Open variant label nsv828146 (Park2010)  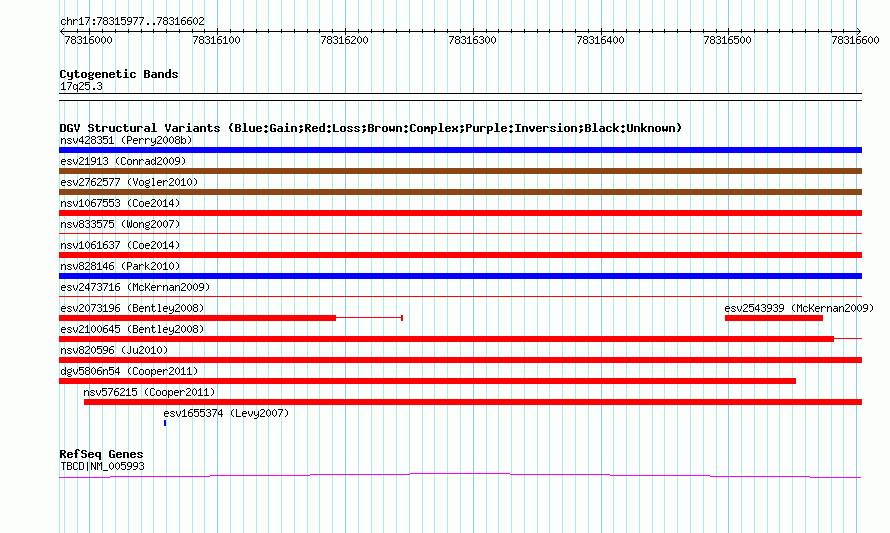(x=120, y=266)
